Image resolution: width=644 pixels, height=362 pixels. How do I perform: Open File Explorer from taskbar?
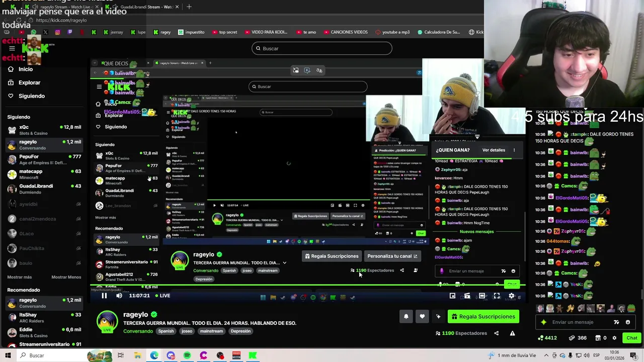[137, 355]
